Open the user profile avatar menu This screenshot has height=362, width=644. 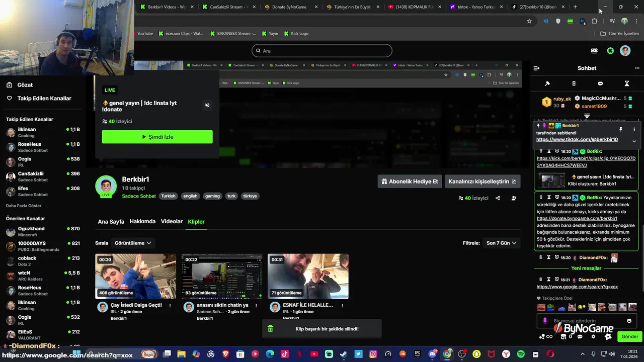(625, 51)
